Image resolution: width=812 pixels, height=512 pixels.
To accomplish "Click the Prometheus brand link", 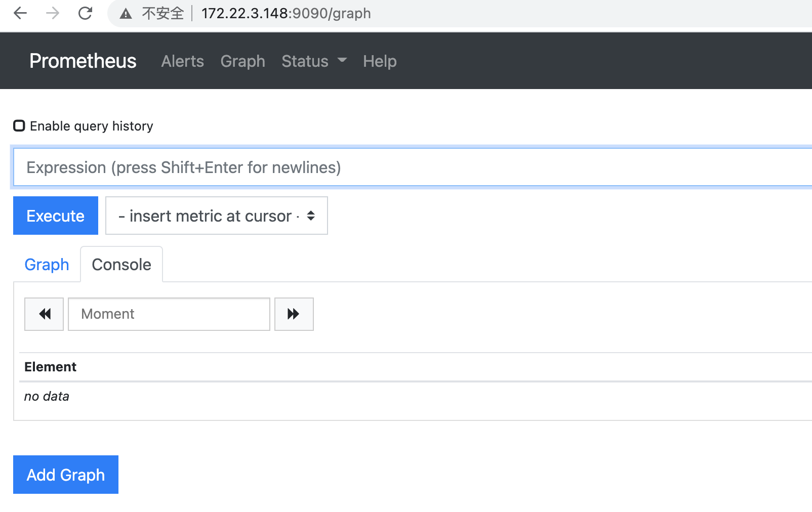I will click(83, 61).
